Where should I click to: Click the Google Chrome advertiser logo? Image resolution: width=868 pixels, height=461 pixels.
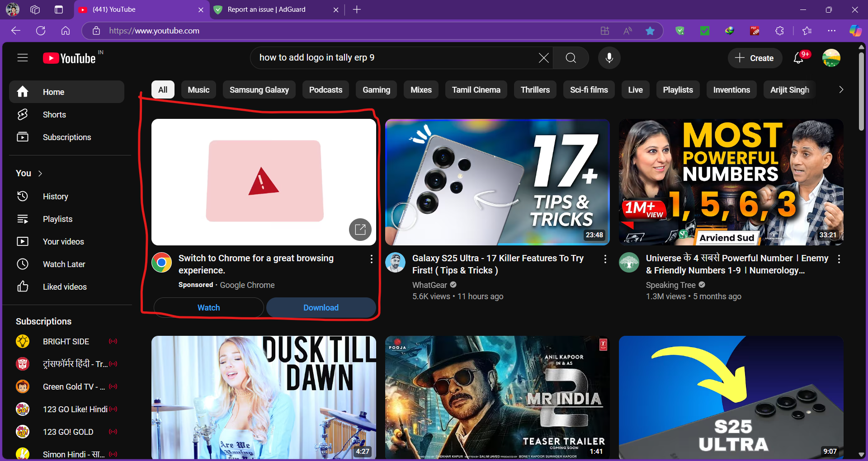161,263
